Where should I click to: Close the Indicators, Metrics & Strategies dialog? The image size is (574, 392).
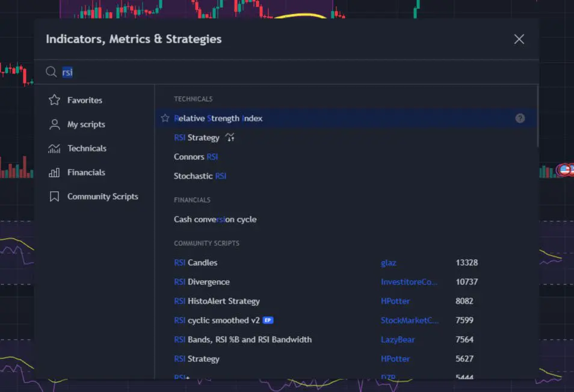[x=519, y=39]
